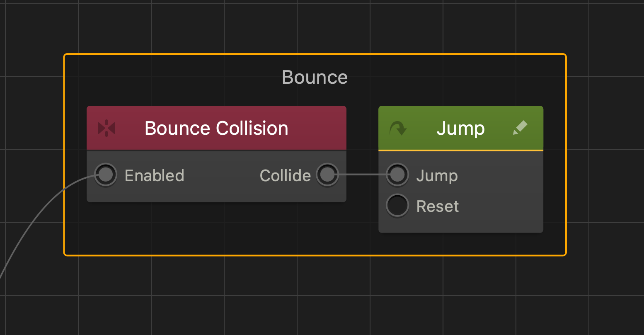Open the Jump node's pencil edit icon
Screen dimensions: 644x335
click(x=520, y=128)
